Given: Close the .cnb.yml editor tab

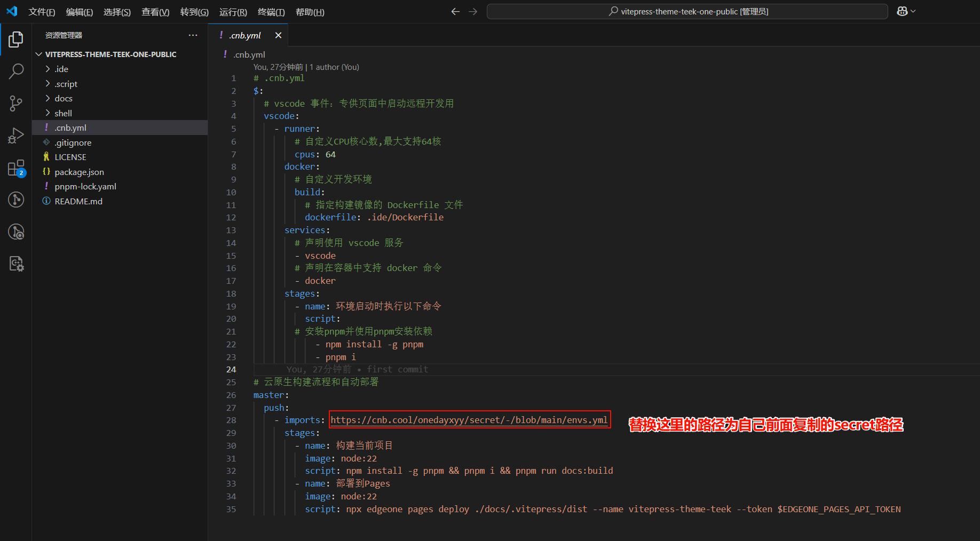Looking at the screenshot, I should coord(278,35).
